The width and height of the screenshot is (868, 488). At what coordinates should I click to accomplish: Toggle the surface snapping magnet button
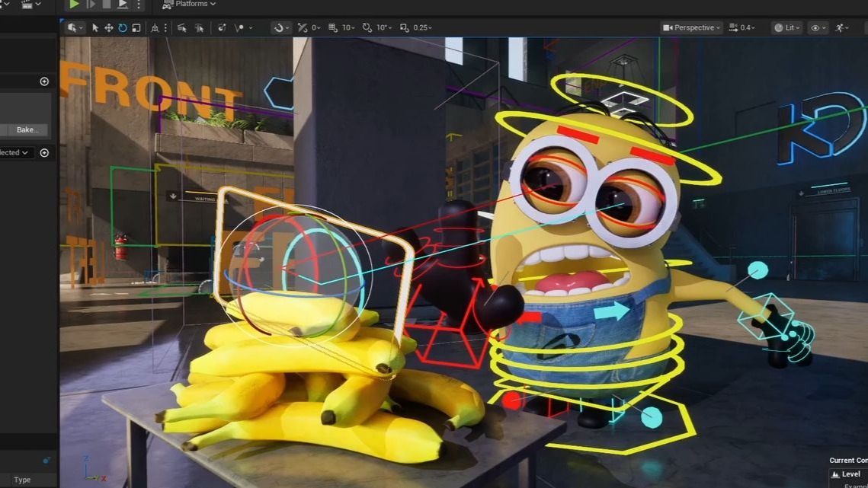[281, 27]
